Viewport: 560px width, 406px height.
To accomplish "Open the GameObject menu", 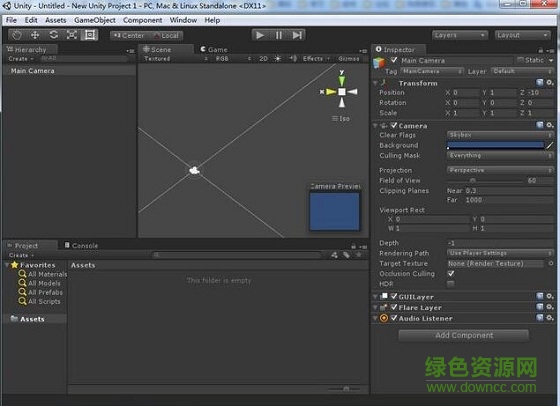I will 95,20.
